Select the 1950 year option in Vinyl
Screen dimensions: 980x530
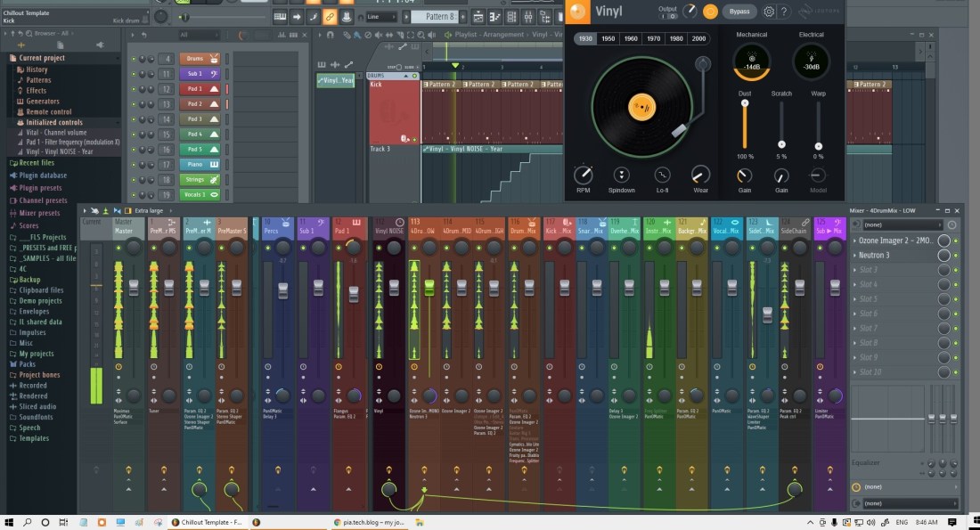[608, 38]
